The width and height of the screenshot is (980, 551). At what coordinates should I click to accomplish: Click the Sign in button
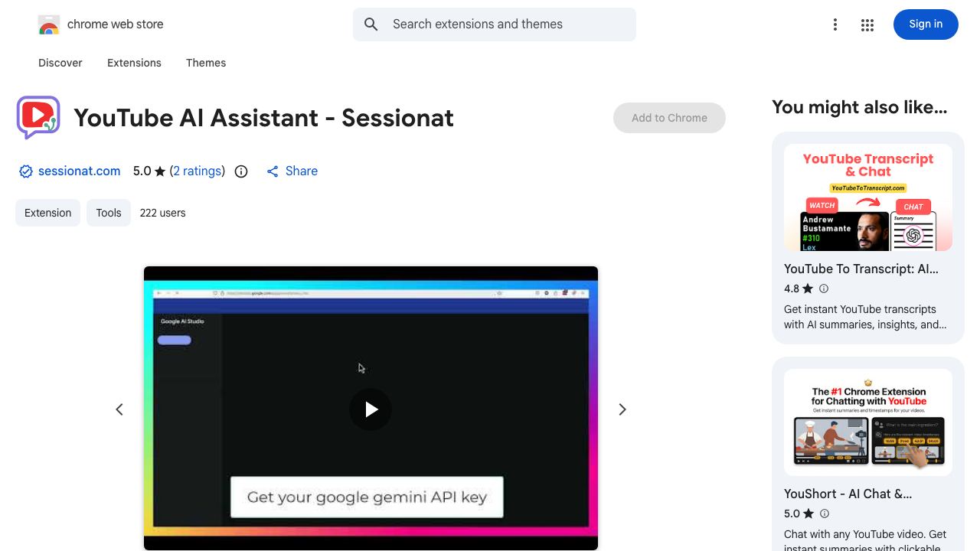click(x=926, y=24)
